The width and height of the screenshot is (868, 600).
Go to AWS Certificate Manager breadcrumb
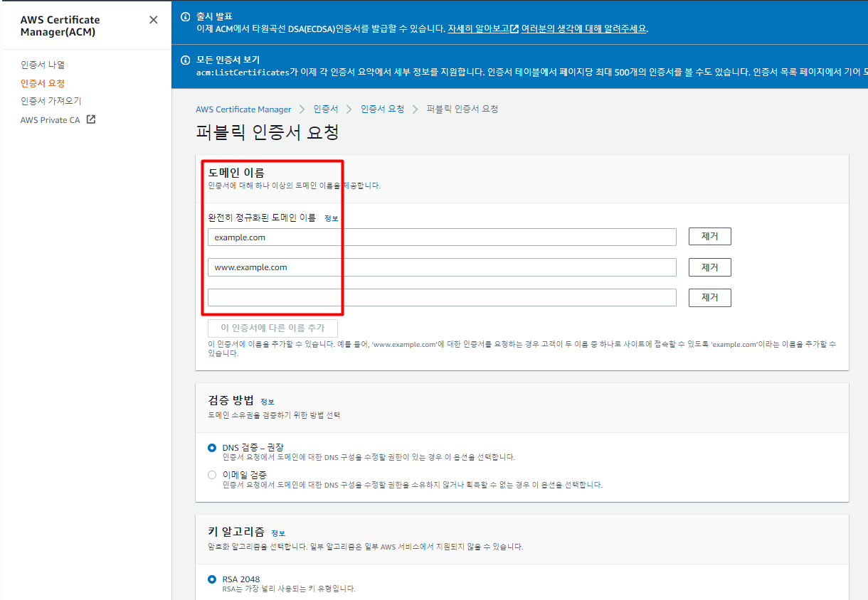[243, 109]
